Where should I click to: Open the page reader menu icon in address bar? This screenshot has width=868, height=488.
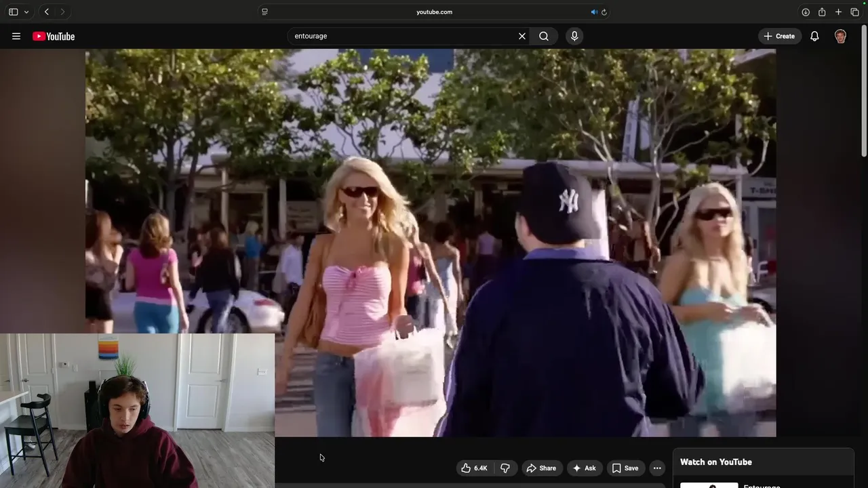(264, 12)
